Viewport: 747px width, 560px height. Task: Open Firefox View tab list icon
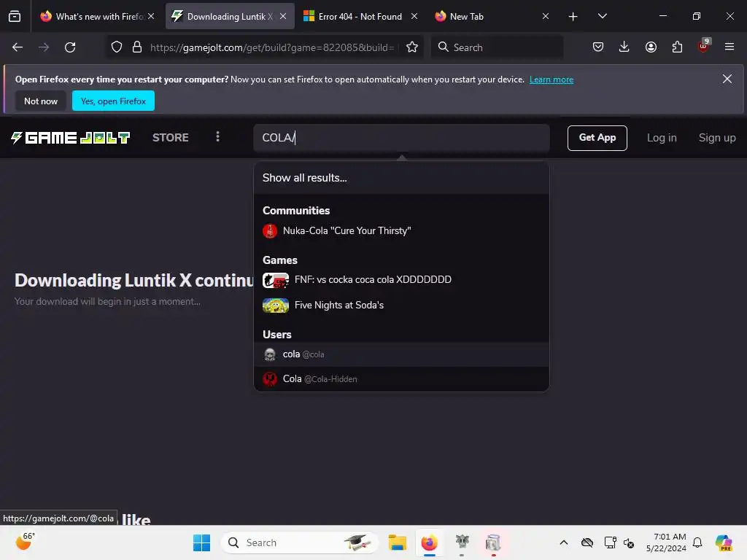pos(15,16)
